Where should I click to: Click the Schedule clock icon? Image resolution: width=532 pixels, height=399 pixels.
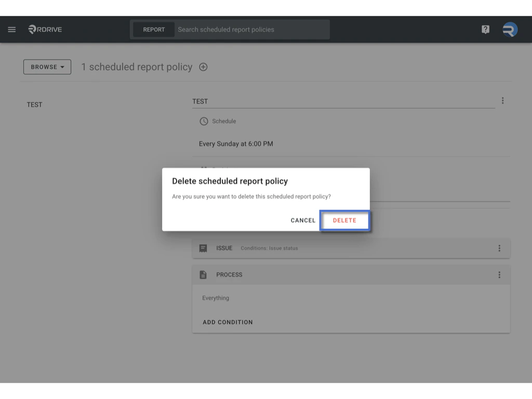point(203,121)
